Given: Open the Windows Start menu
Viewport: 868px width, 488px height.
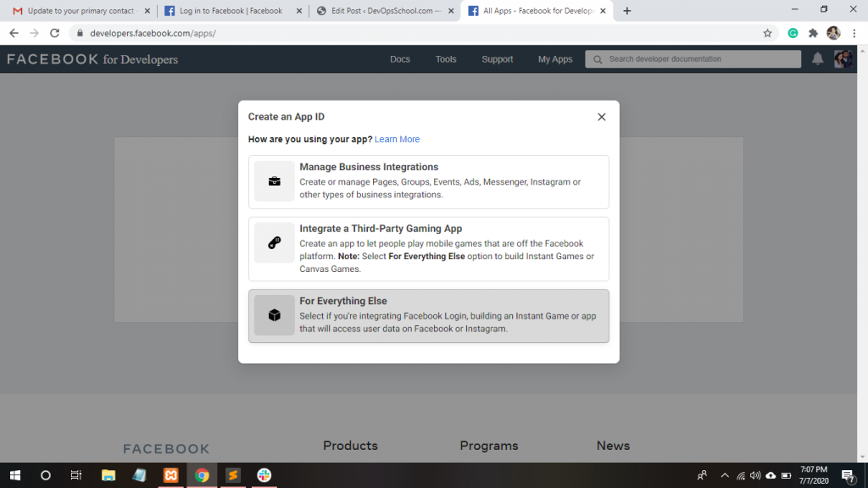Looking at the screenshot, I should point(15,475).
